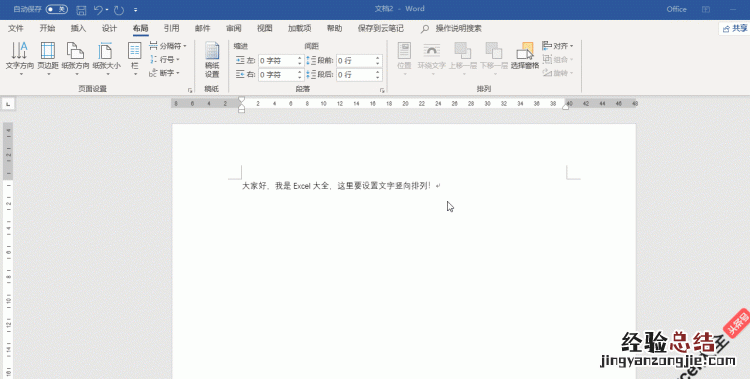Open the 页边距 margins menu
750x379 pixels.
pyautogui.click(x=48, y=58)
